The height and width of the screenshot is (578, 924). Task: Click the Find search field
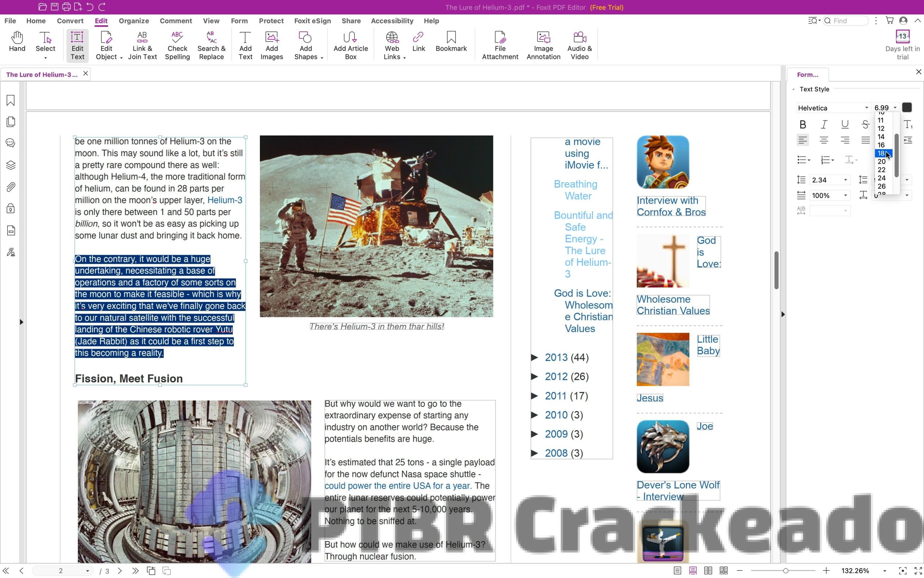[x=846, y=21]
